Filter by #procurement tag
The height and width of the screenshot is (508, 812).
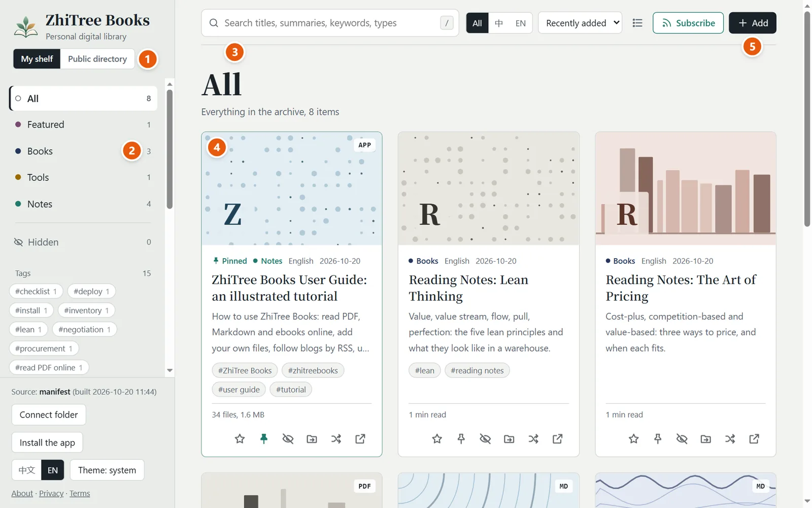[x=44, y=348]
